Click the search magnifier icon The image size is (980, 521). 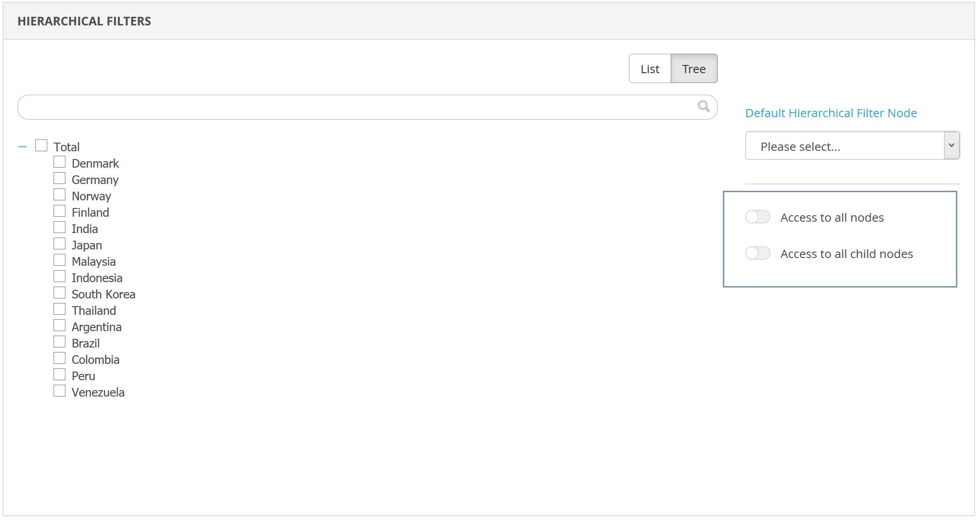tap(703, 106)
